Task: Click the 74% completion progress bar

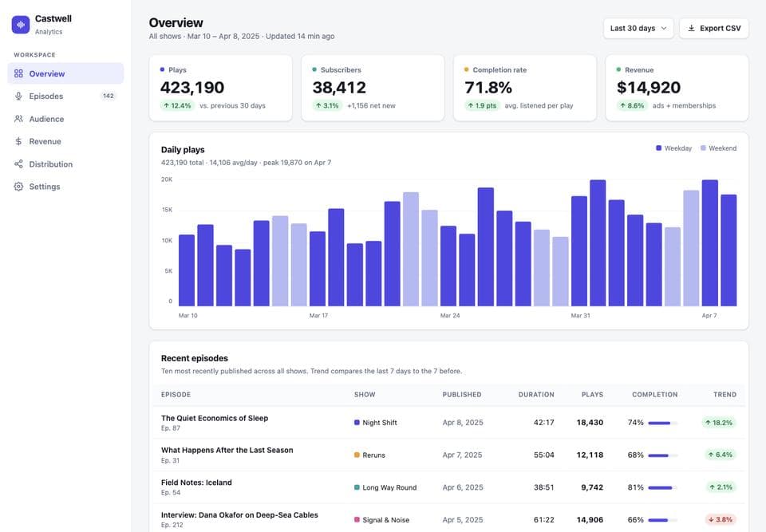Action: pyautogui.click(x=663, y=423)
